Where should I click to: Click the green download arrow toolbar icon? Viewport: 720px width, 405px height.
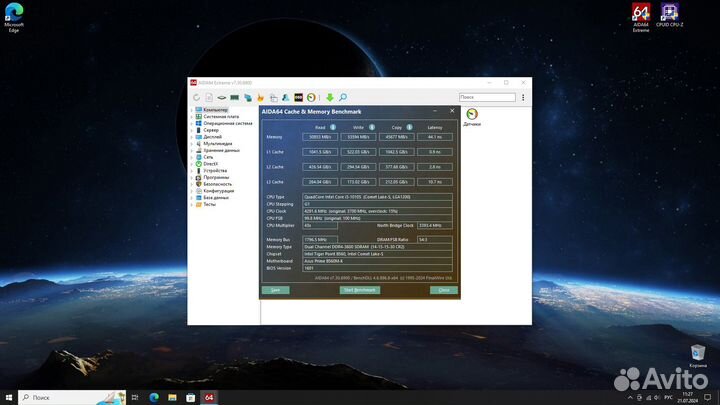click(x=330, y=97)
